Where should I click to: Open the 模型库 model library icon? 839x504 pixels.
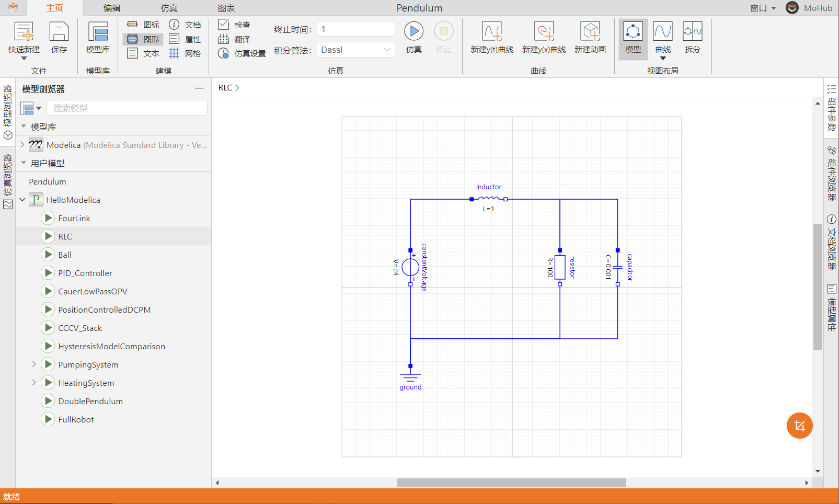[x=98, y=32]
